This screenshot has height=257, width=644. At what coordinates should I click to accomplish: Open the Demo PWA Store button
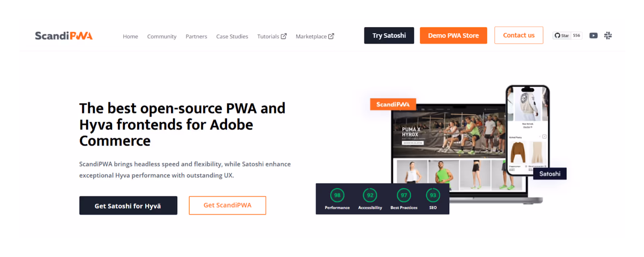(454, 35)
